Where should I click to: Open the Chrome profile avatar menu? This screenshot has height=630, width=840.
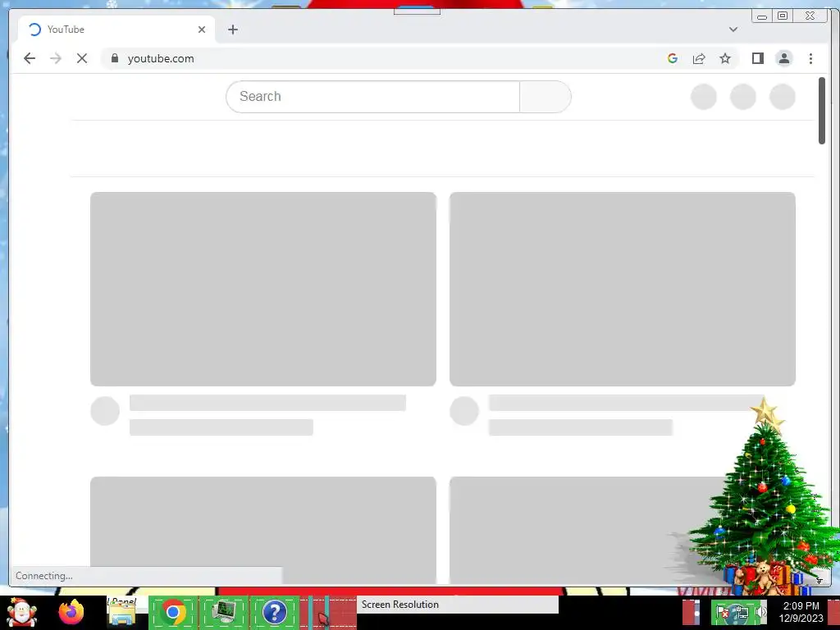783,58
